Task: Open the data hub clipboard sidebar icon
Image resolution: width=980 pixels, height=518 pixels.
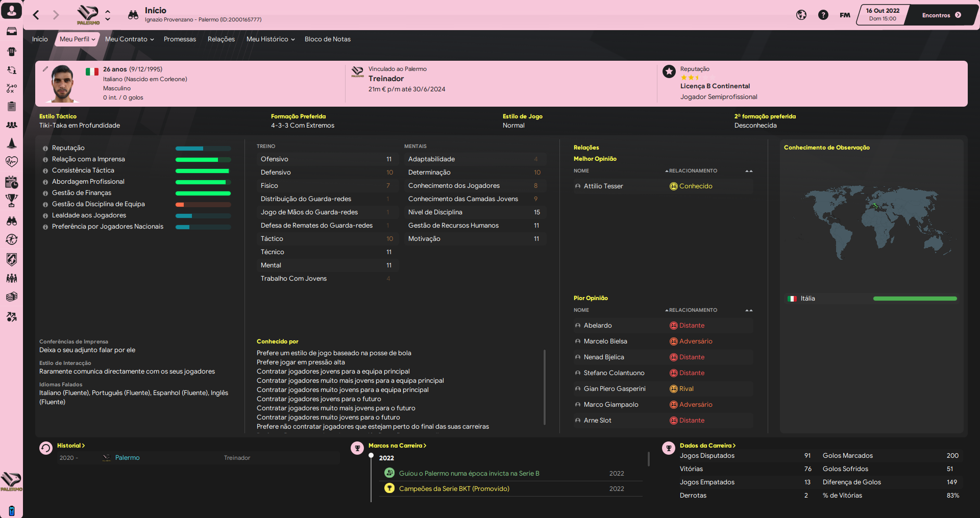Action: 11,107
